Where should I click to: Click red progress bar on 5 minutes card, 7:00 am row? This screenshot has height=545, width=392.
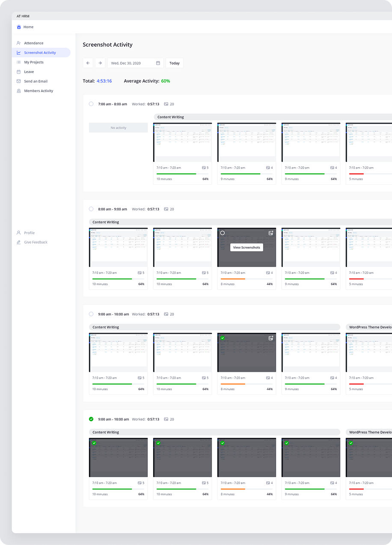click(x=356, y=174)
